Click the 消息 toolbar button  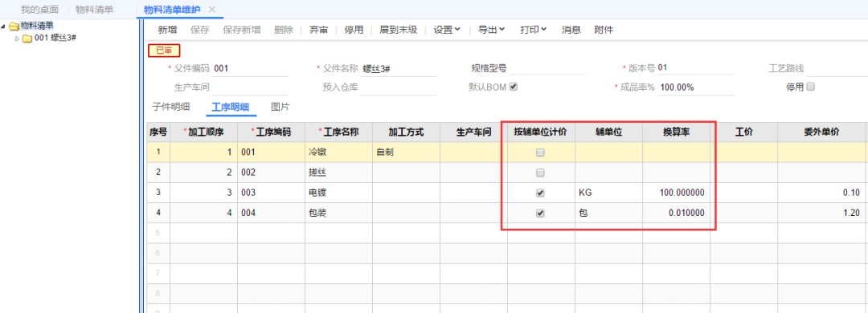(x=571, y=30)
